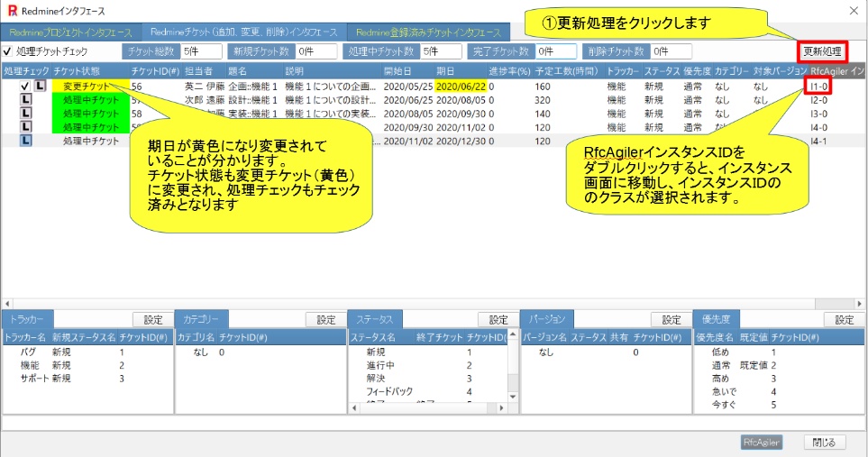Click the RfcAgiler button at bottom
This screenshot has width=868, height=457.
pyautogui.click(x=761, y=442)
